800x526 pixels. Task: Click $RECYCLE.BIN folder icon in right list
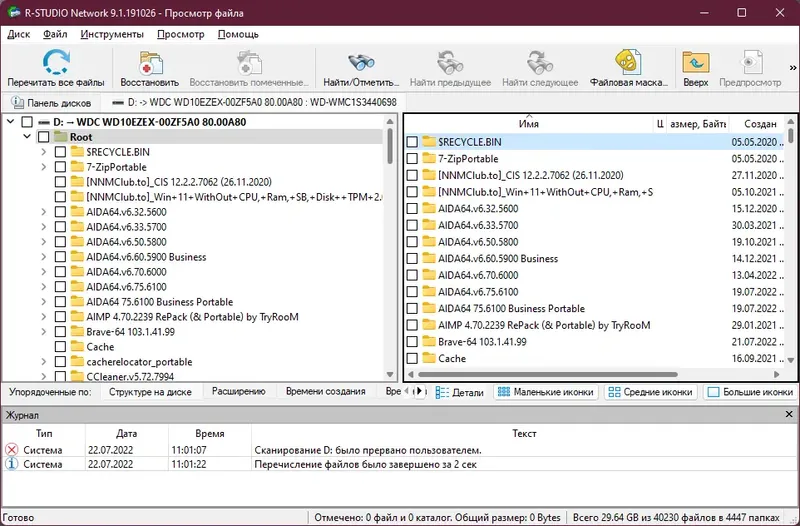point(429,142)
